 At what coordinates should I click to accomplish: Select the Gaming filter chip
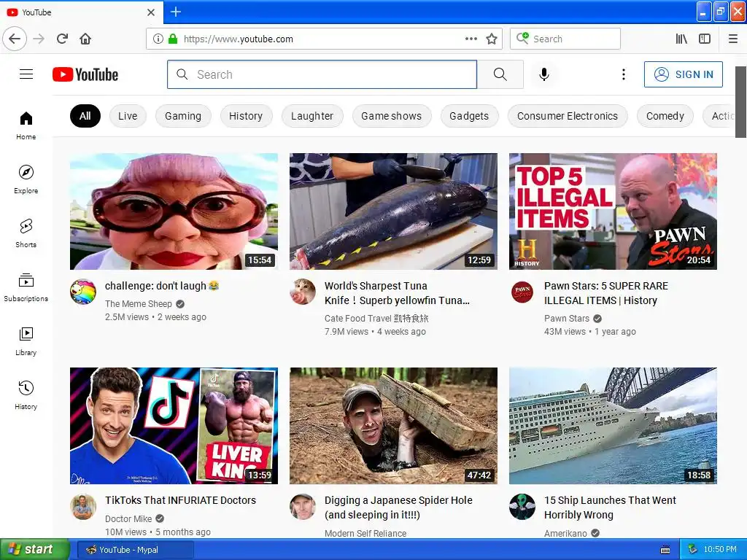pyautogui.click(x=183, y=116)
